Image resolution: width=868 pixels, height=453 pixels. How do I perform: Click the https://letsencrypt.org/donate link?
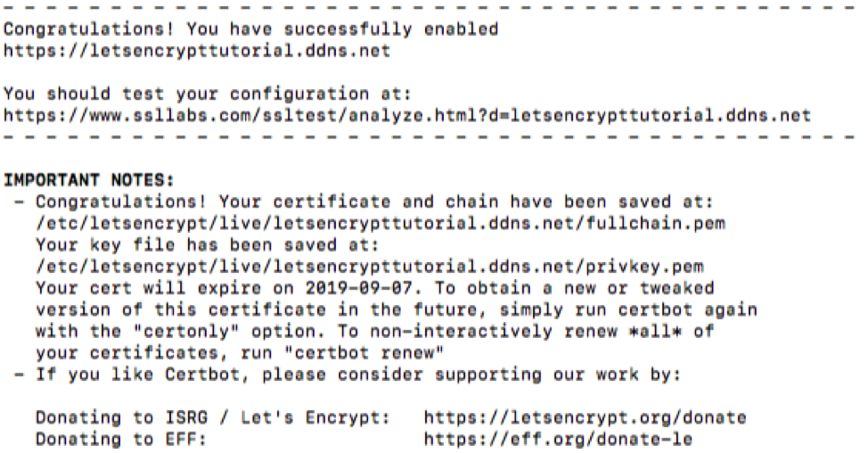[x=585, y=418]
